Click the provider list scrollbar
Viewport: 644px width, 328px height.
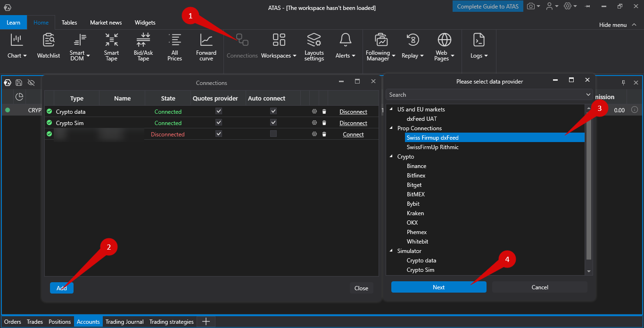588,185
